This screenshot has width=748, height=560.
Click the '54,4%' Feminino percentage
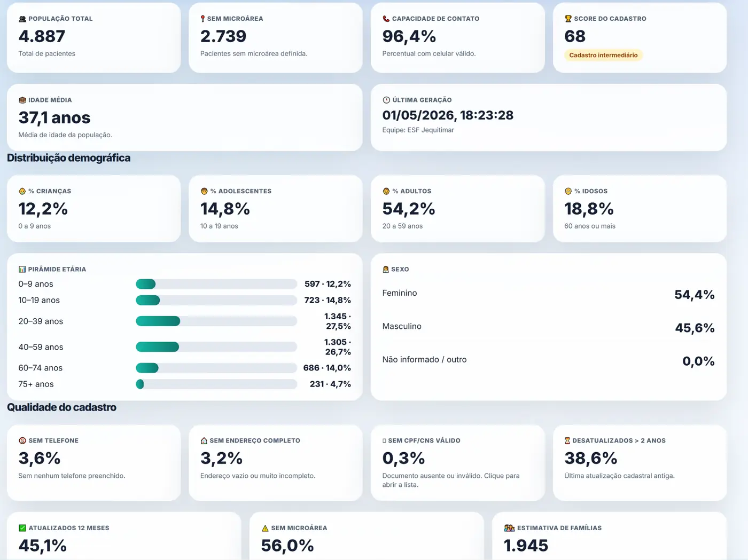[x=695, y=295]
